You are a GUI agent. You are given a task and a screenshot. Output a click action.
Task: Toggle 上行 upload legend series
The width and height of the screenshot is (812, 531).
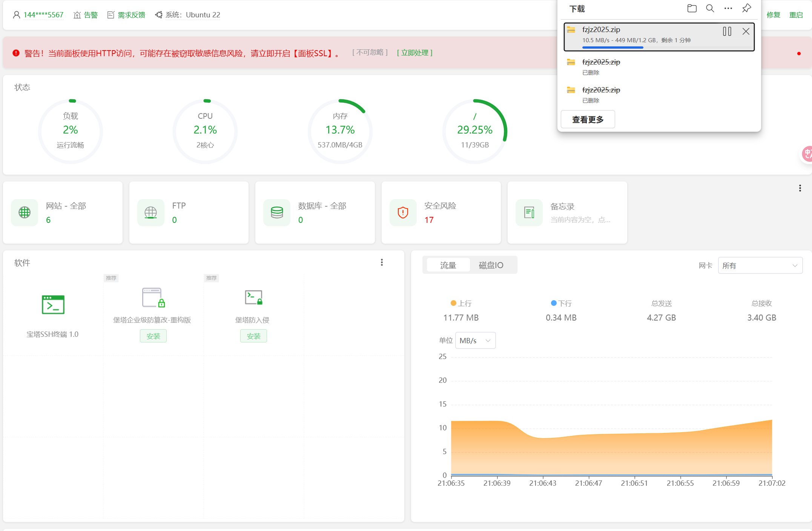pos(461,303)
